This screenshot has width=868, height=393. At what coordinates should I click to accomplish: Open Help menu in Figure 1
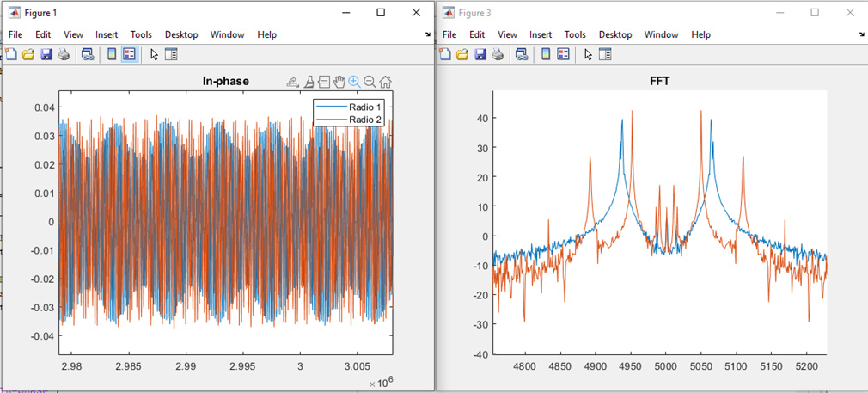pyautogui.click(x=266, y=34)
